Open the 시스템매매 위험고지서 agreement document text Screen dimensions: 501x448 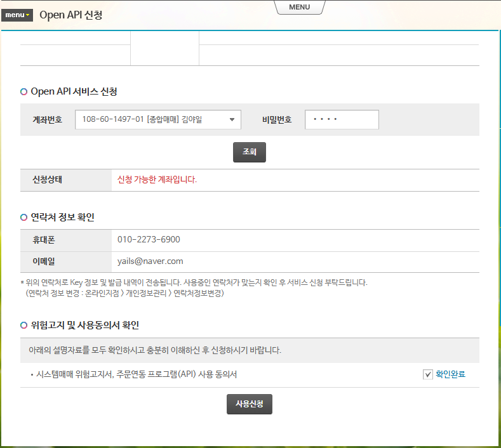coord(137,374)
